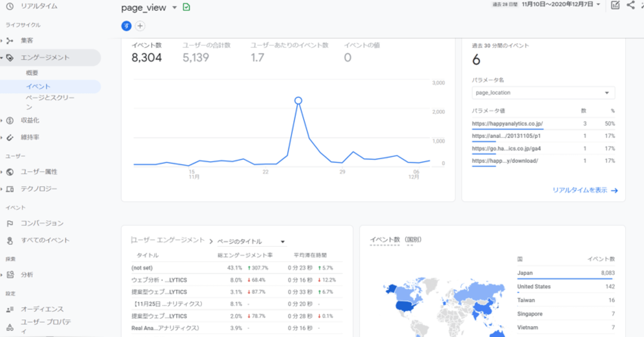Click the Engagement tag icon
The image size is (644, 337).
pos(10,58)
